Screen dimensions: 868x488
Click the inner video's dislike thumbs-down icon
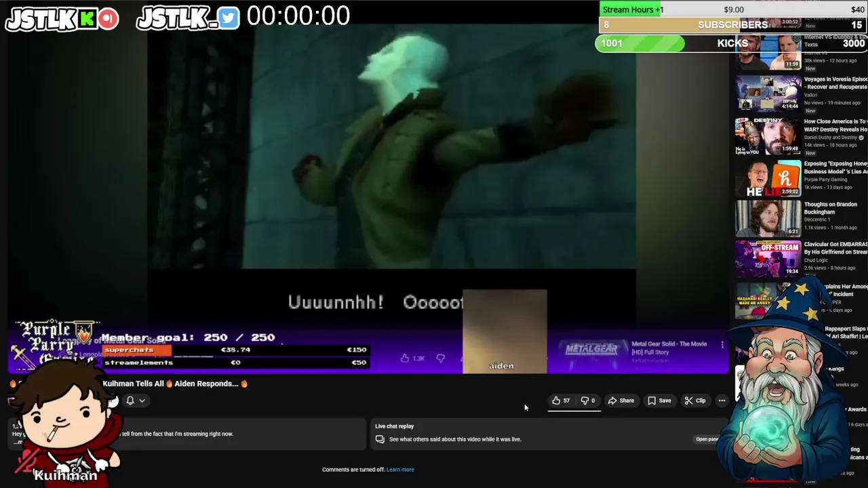[441, 358]
